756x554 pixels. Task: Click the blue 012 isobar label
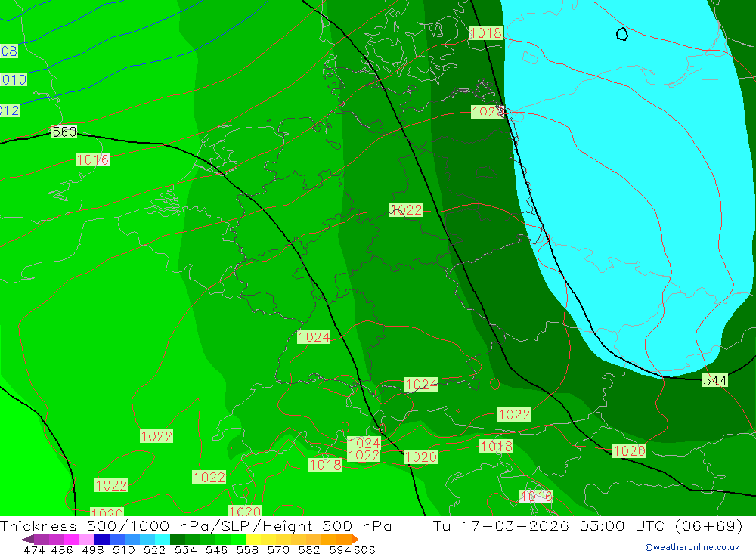[10, 110]
